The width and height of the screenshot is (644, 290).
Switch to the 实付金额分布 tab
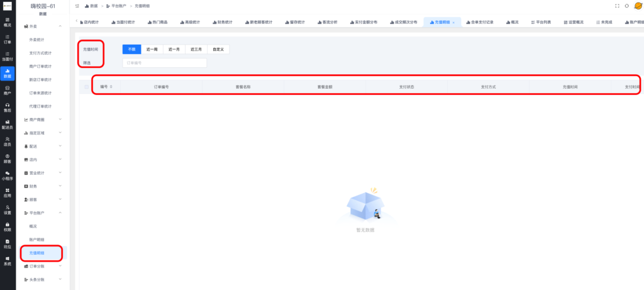[x=364, y=22]
